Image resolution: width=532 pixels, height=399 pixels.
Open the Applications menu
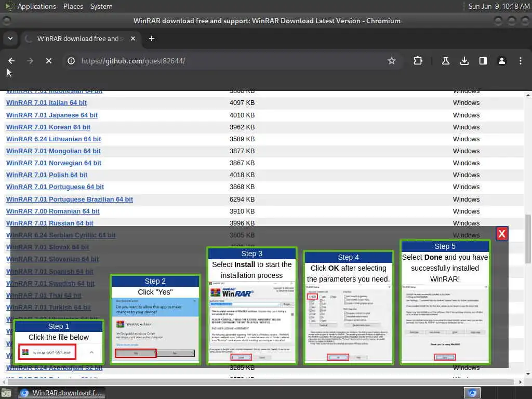pyautogui.click(x=37, y=6)
